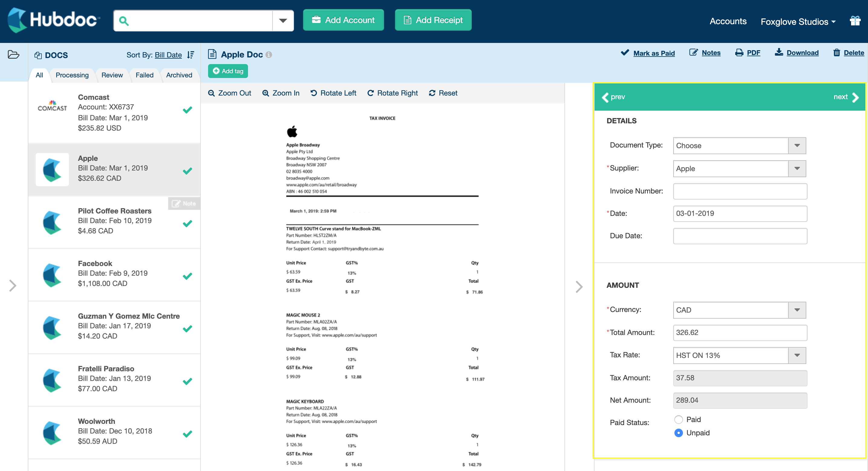Select the Paid radio button
The width and height of the screenshot is (868, 471).
[679, 419]
